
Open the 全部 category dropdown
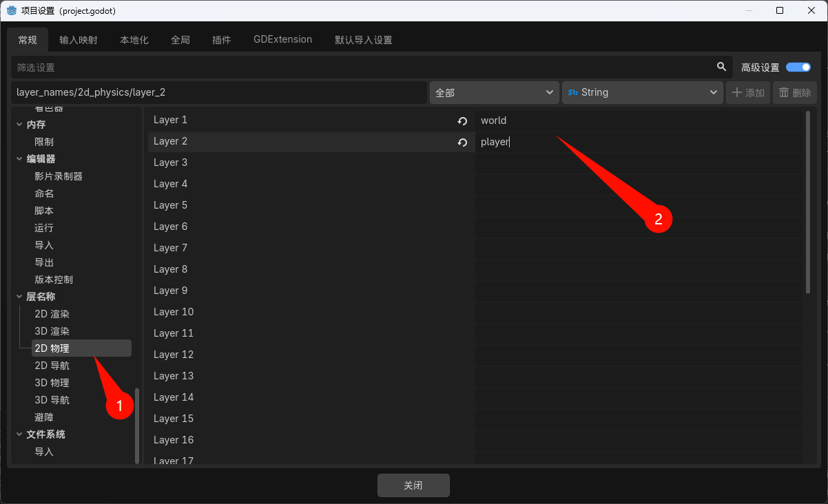pyautogui.click(x=494, y=92)
